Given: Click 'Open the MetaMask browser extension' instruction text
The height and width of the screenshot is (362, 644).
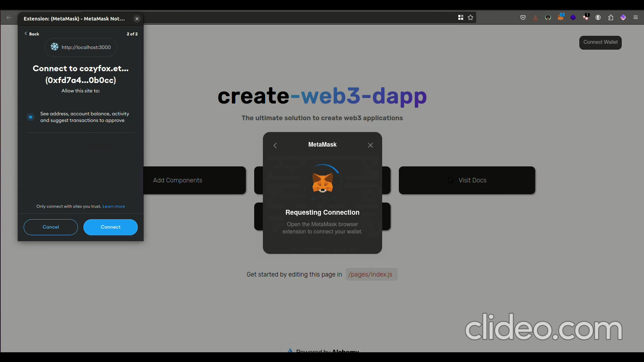Looking at the screenshot, I should (322, 228).
